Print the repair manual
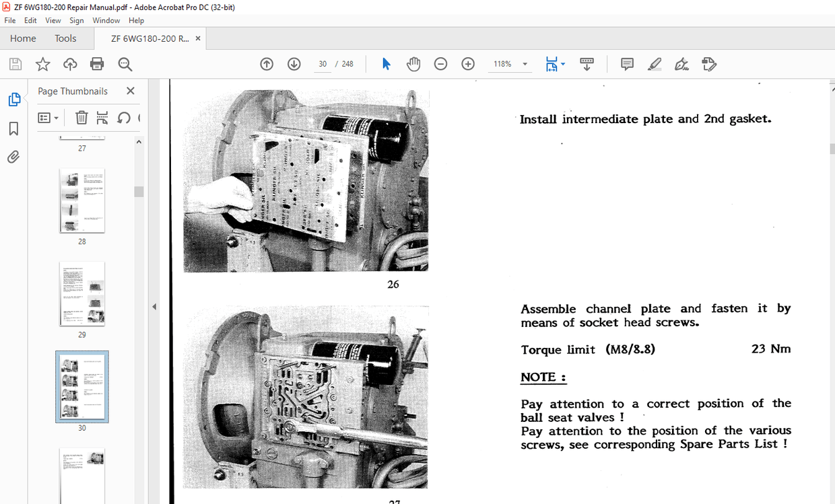 pos(97,64)
